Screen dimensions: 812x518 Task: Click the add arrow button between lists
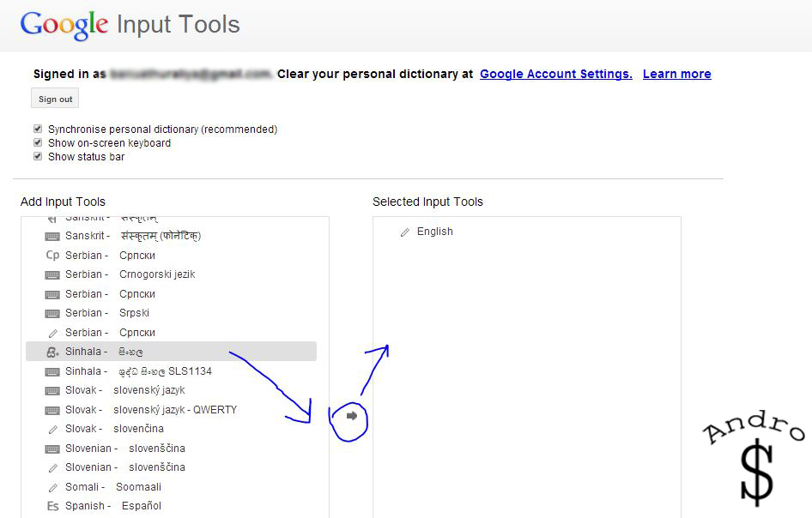click(x=351, y=416)
